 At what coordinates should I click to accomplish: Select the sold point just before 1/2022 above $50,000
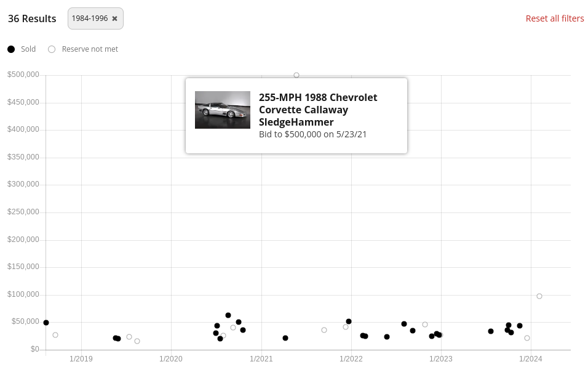(x=349, y=321)
